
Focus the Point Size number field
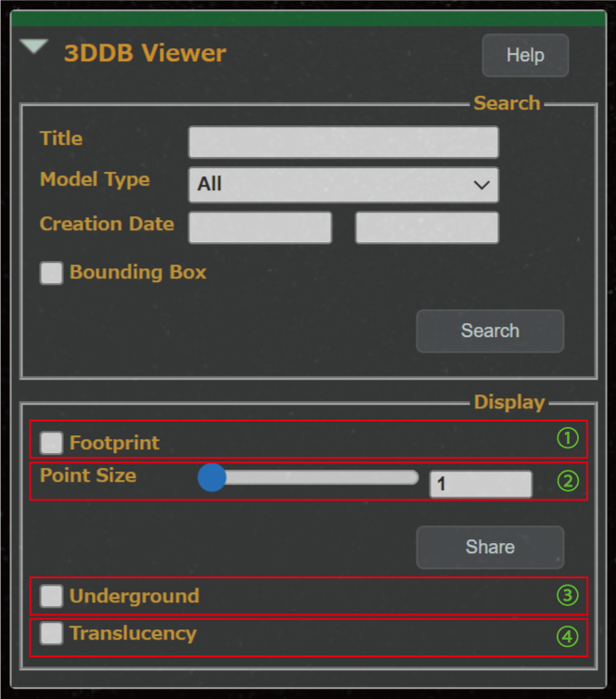[481, 484]
